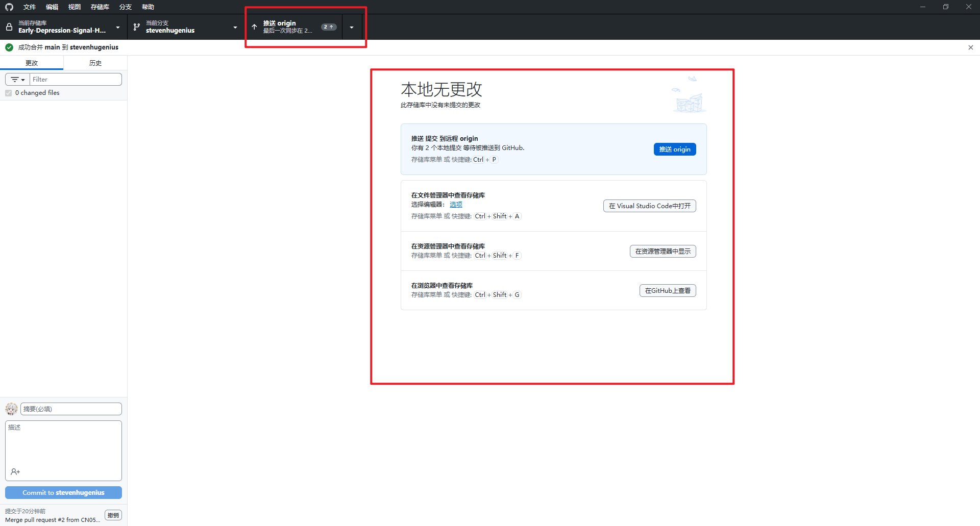Click the push arrow icon for origin

tap(254, 27)
